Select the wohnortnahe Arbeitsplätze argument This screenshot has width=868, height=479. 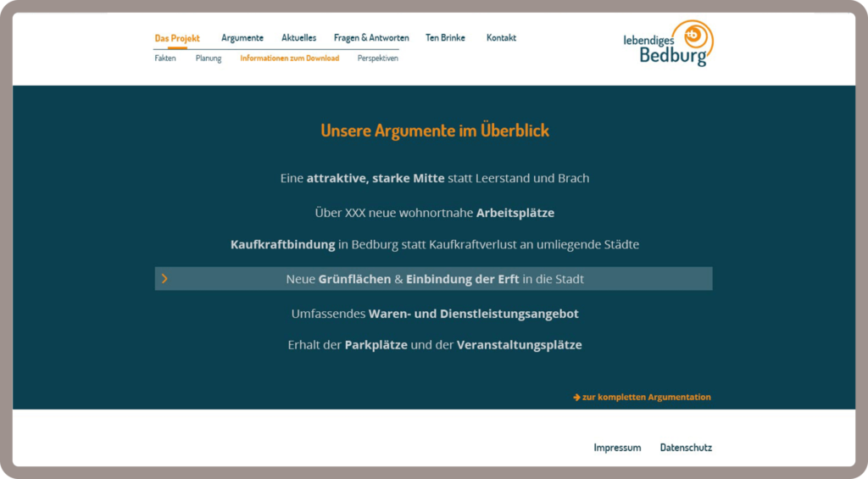coord(435,213)
